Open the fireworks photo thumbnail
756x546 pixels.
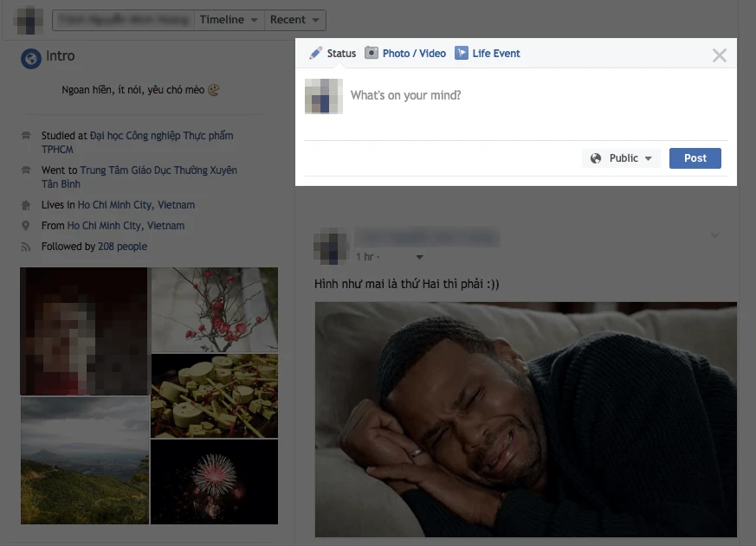[x=215, y=481]
